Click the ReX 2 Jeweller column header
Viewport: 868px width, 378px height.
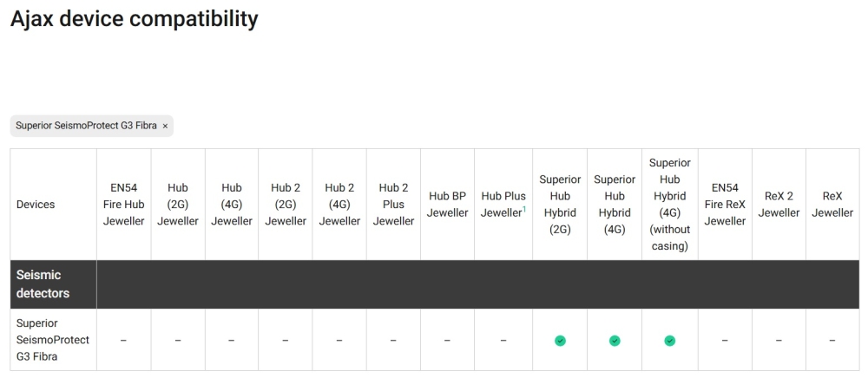(x=779, y=205)
